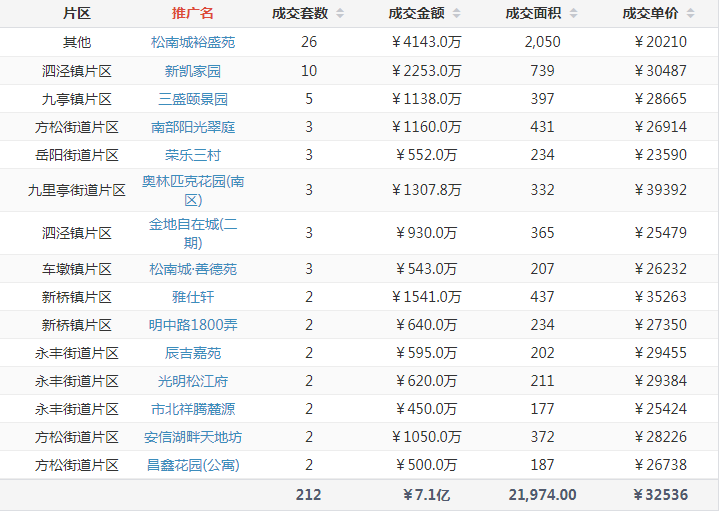Select the ¥1541.0万 amount cell

(x=426, y=297)
